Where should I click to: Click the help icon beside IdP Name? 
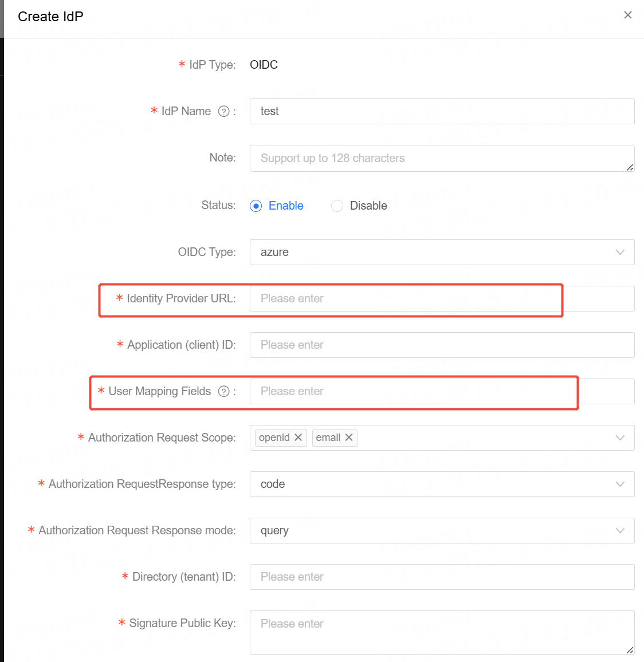tap(223, 111)
